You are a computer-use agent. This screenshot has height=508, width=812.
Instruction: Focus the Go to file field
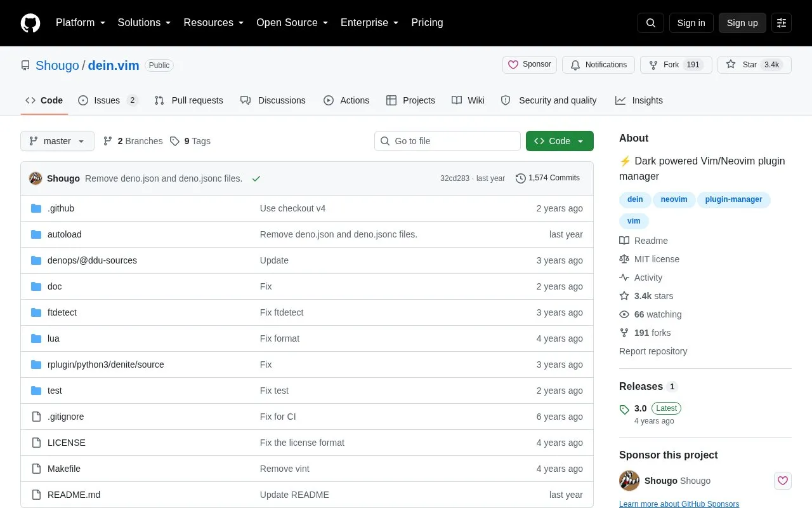pyautogui.click(x=447, y=141)
